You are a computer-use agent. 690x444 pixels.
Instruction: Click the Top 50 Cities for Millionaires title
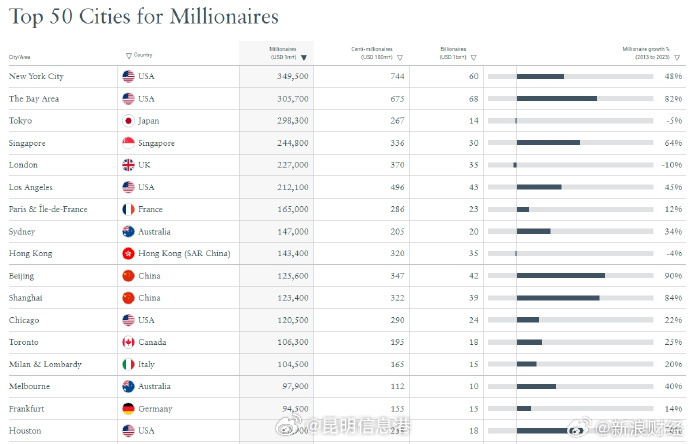pos(143,17)
